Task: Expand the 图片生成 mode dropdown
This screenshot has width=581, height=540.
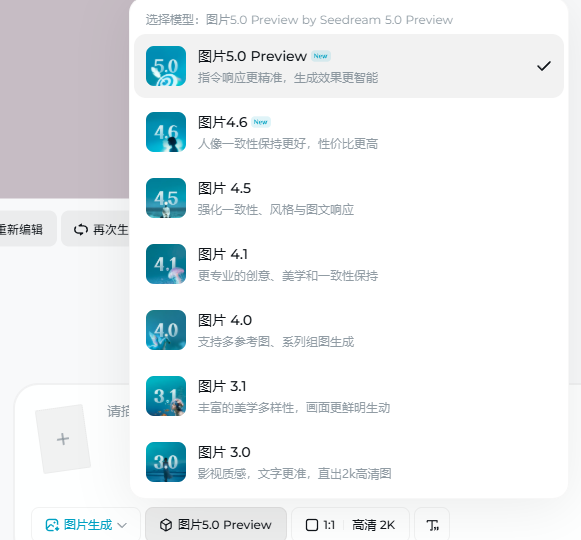Action: click(x=86, y=525)
